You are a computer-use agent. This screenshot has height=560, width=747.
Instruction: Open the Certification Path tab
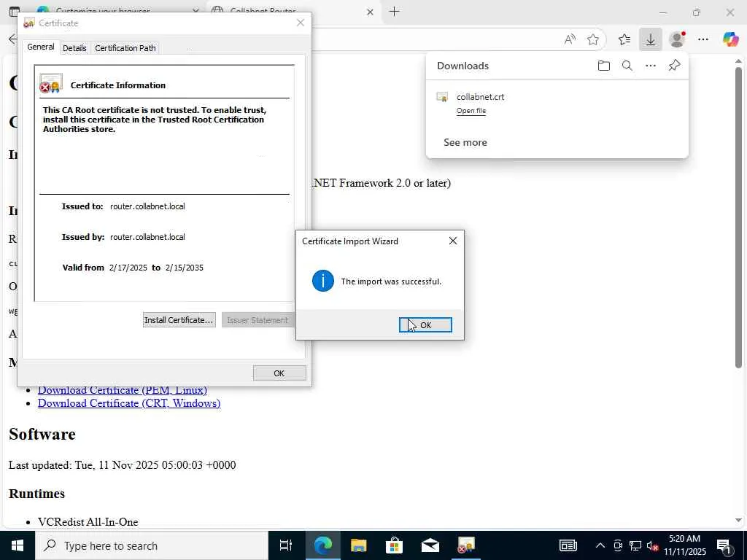(125, 48)
